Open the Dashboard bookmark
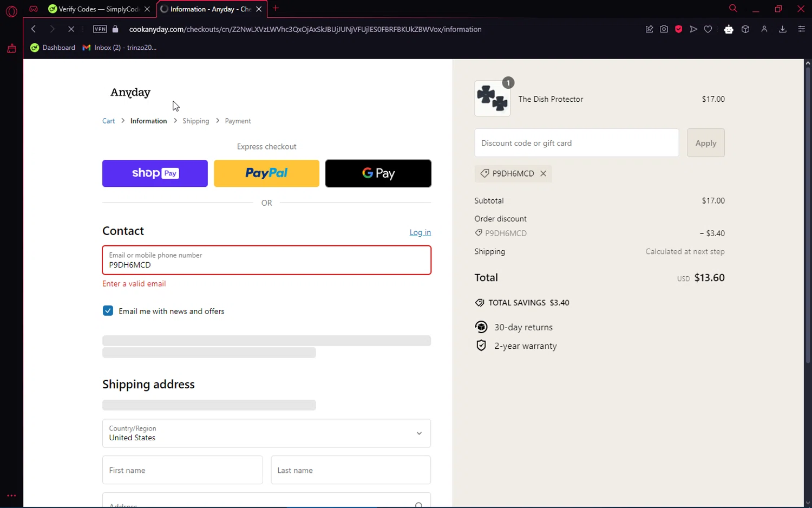Viewport: 812px width, 508px height. 53,48
